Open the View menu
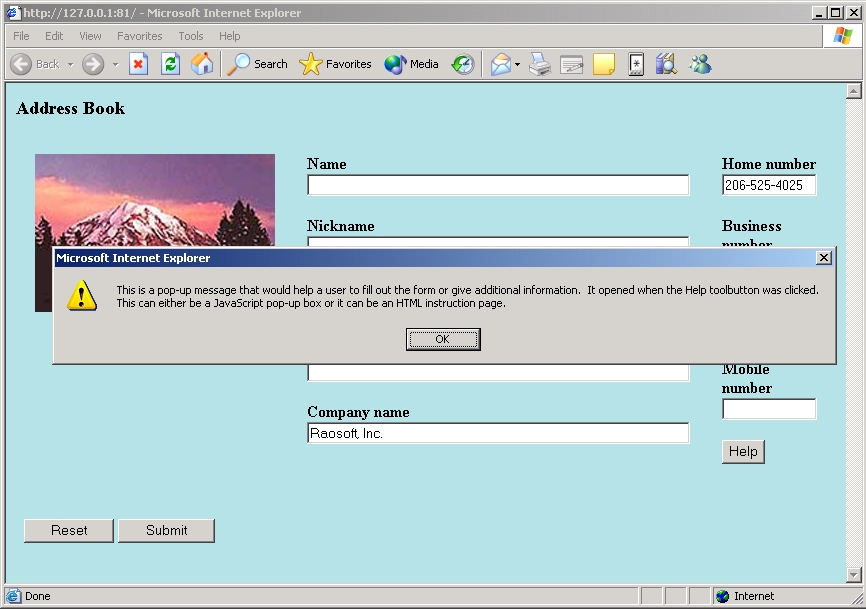 90,36
